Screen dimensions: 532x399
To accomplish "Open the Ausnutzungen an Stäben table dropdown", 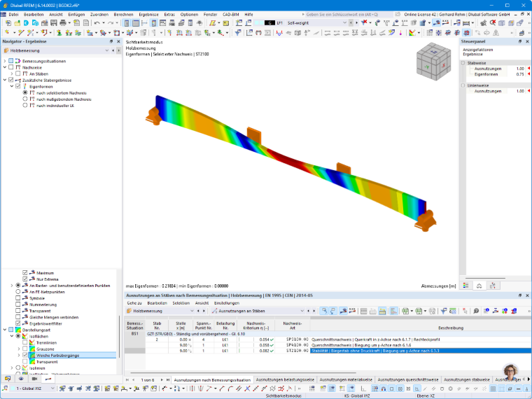I will (302, 311).
